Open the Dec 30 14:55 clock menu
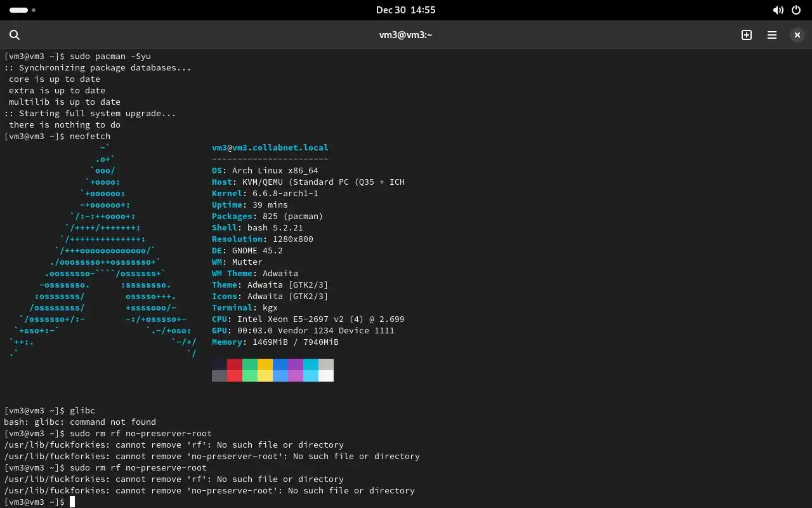The height and width of the screenshot is (508, 812). (x=405, y=10)
